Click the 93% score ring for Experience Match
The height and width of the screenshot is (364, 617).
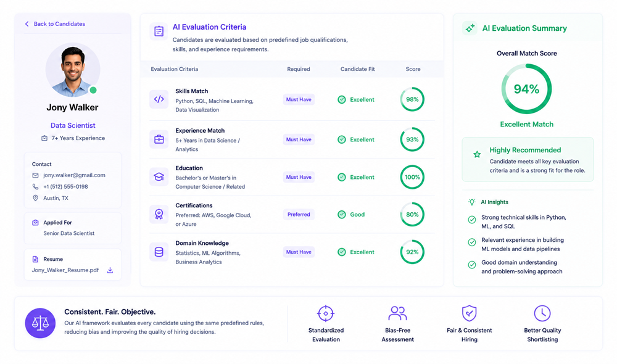point(412,139)
